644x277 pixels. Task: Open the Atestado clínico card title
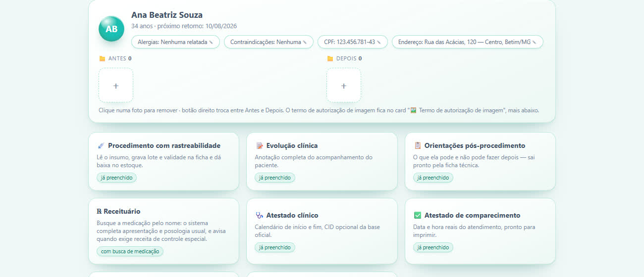click(x=292, y=215)
